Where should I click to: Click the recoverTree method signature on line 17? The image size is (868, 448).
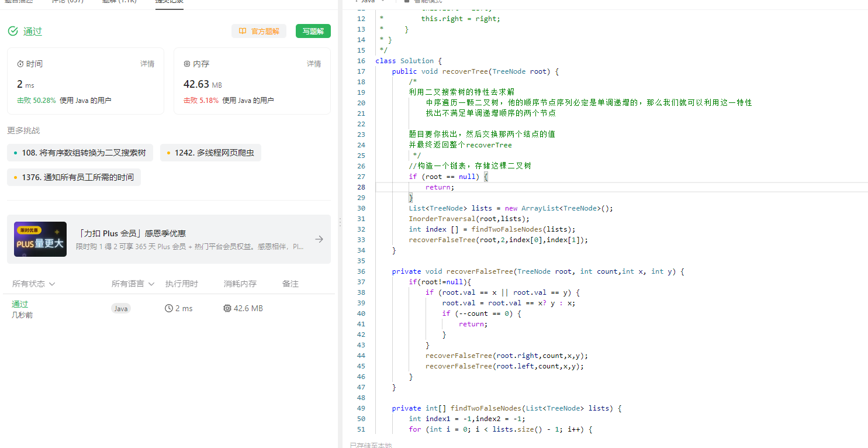point(475,71)
